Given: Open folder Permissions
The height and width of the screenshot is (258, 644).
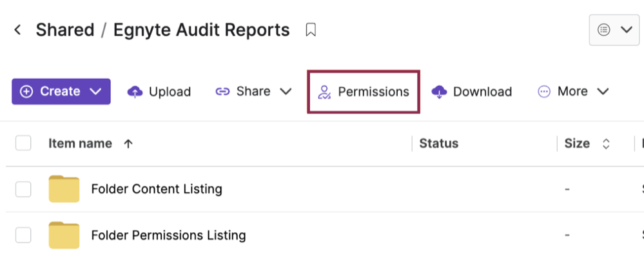Looking at the screenshot, I should click(x=364, y=91).
